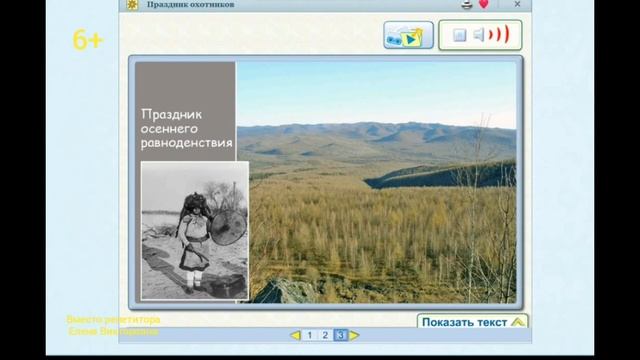Select slide page 3
This screenshot has width=640, height=360.
(340, 335)
